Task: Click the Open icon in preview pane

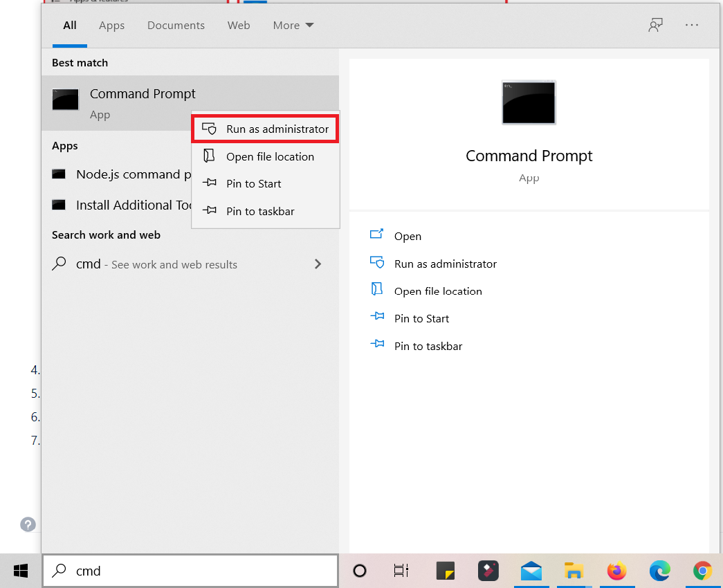Action: [376, 234]
